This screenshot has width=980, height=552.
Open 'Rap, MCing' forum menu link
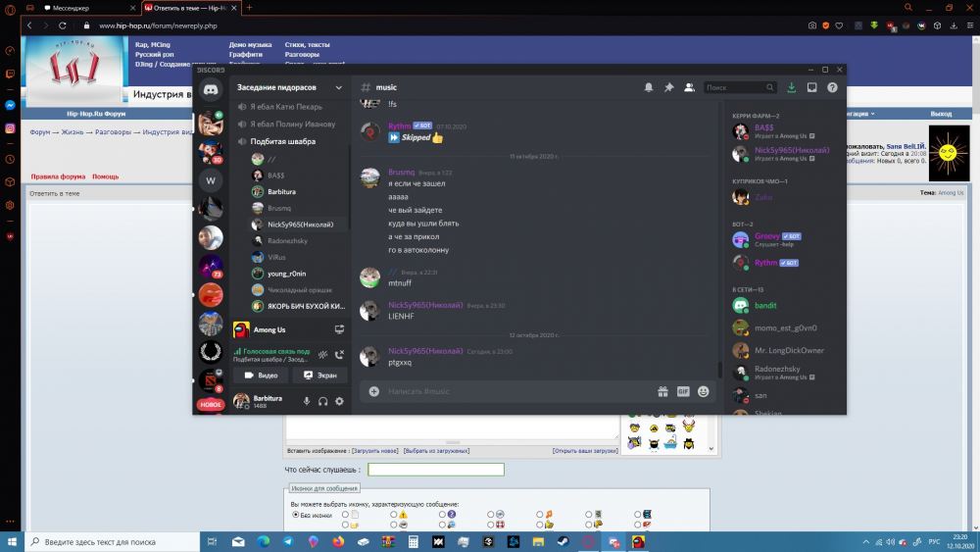[153, 45]
